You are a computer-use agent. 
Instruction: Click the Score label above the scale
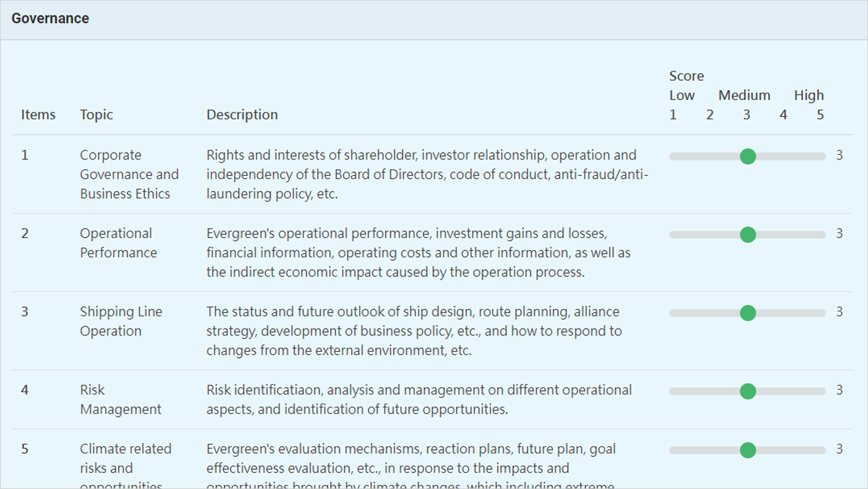[x=686, y=76]
